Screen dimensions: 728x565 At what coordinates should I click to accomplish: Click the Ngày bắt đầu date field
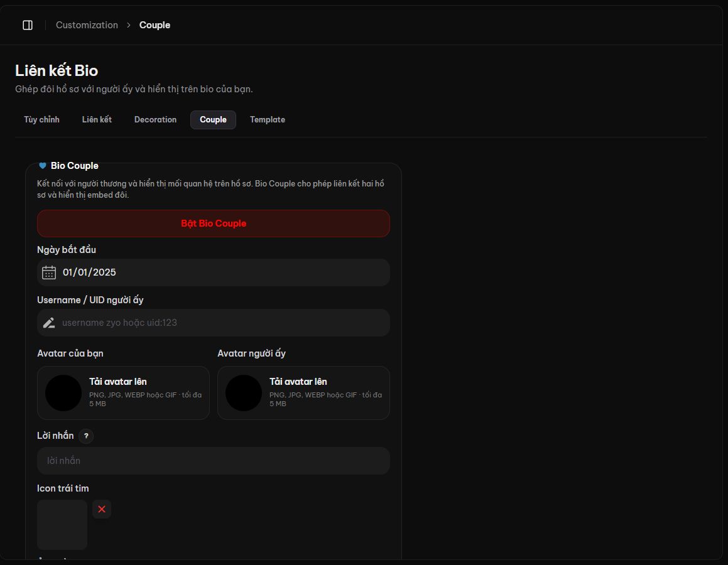pos(214,272)
